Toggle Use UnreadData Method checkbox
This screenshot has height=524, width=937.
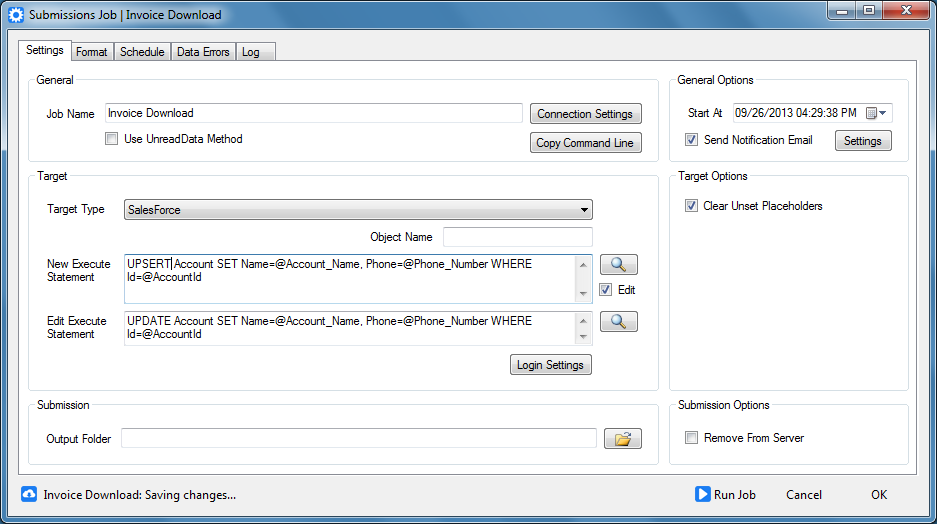(x=112, y=139)
